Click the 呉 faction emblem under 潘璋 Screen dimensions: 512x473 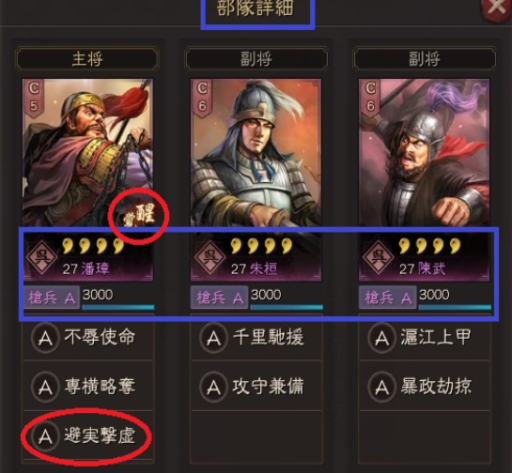(42, 257)
